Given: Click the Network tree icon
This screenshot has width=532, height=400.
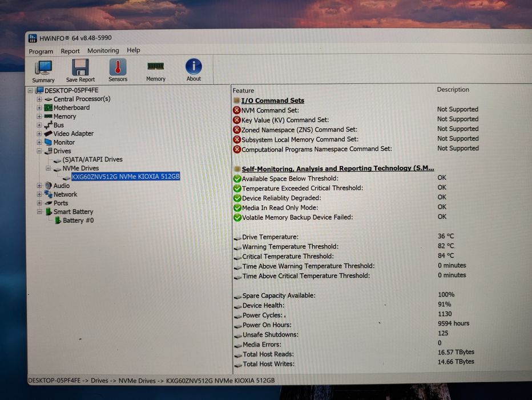Looking at the screenshot, I should tap(49, 194).
